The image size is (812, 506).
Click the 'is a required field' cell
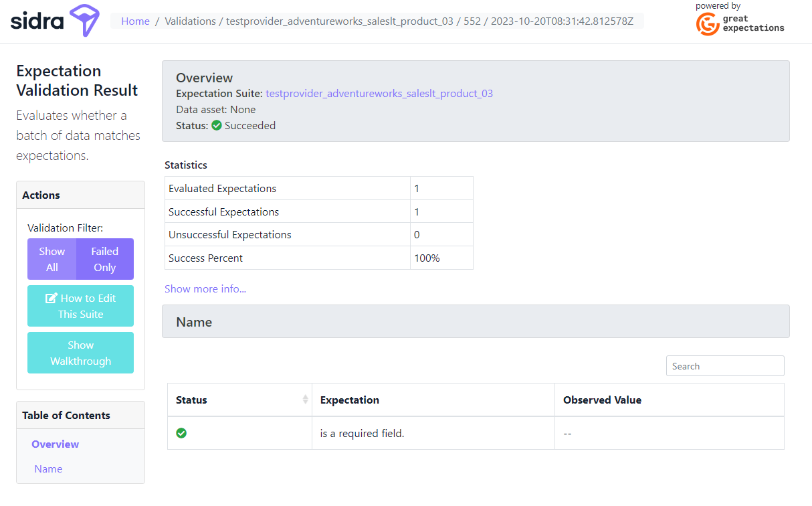[x=362, y=434]
